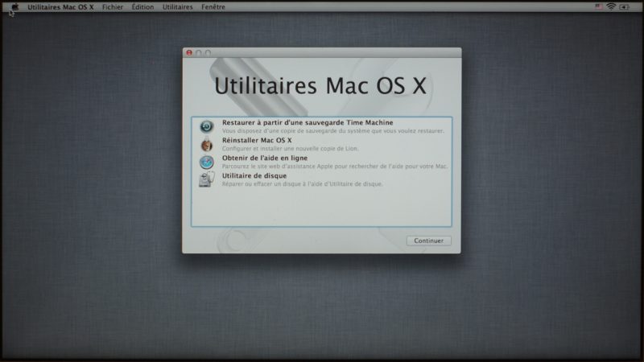644x362 pixels.
Task: Click description 'Configurer et installer une nouvelle copie de Lion'
Action: [290, 149]
